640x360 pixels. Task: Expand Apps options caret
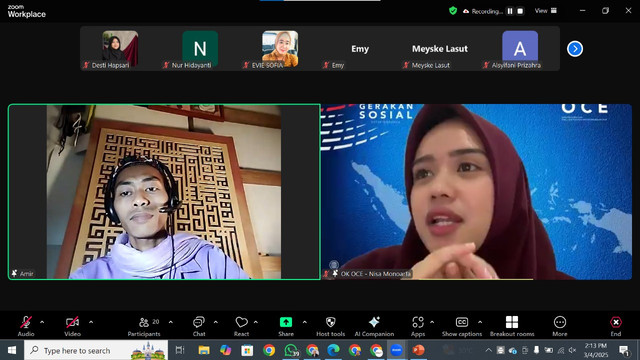432,322
